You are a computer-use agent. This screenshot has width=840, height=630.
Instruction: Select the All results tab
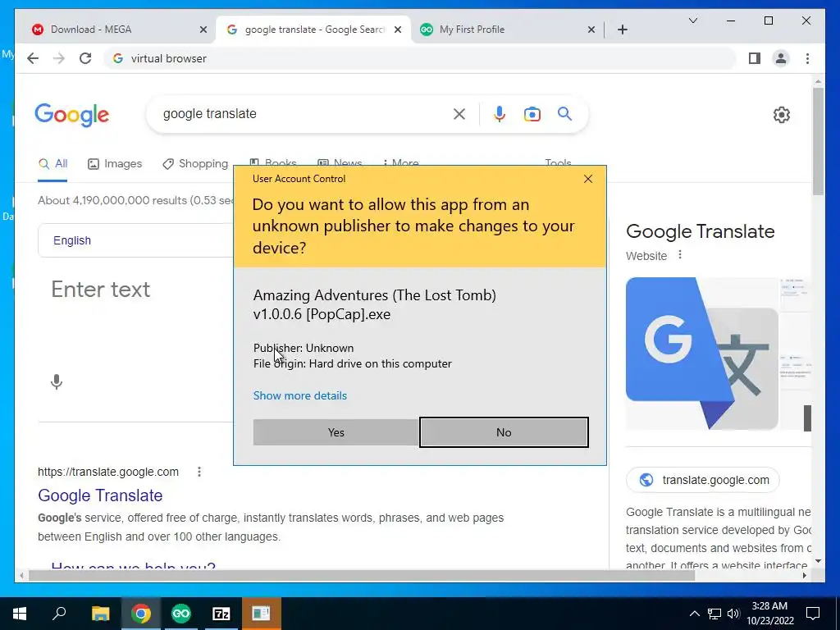52,164
